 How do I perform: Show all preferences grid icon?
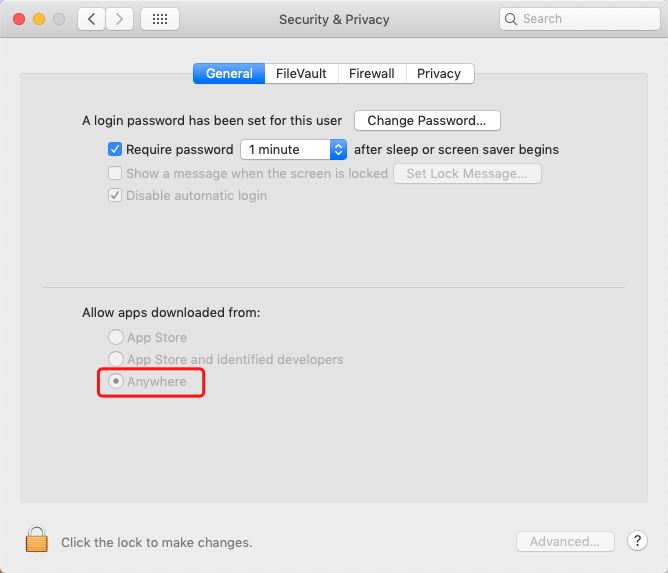[x=160, y=19]
